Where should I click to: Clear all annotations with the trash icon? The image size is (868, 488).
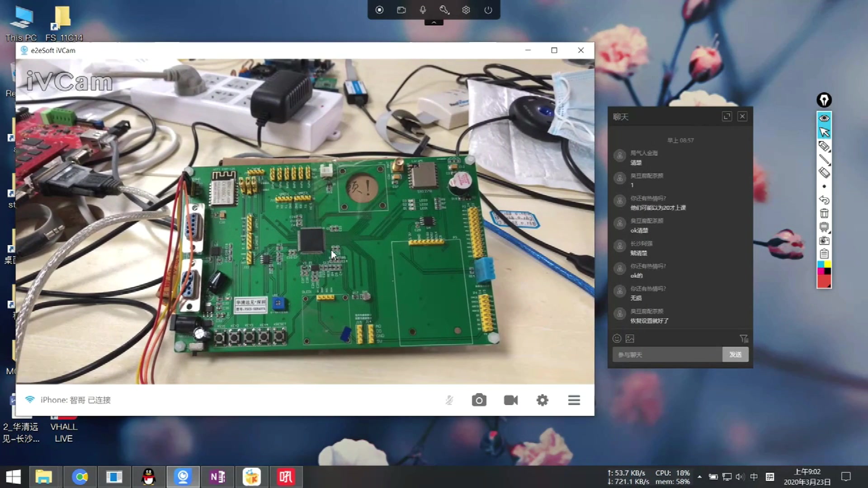(824, 213)
